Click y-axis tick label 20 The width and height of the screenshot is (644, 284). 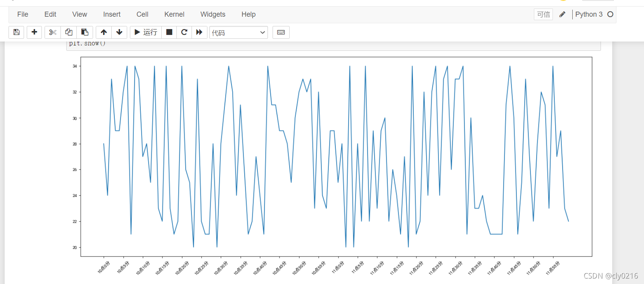coord(75,248)
